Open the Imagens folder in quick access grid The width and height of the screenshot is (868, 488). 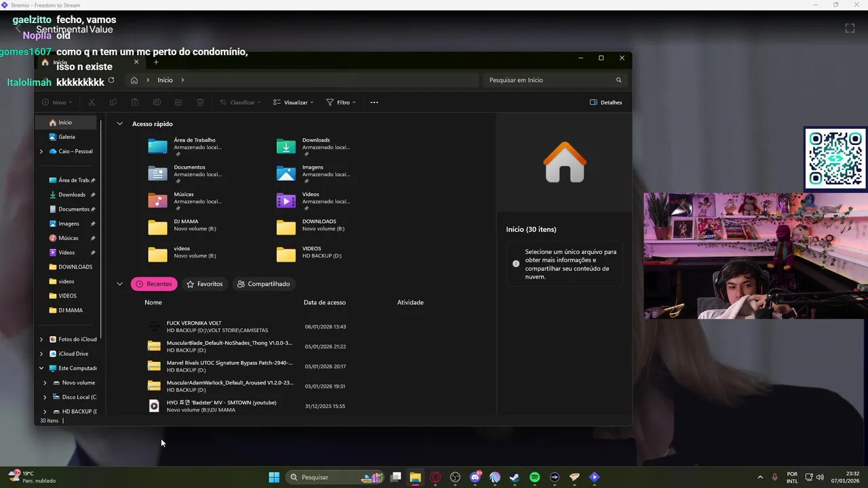pos(314,174)
